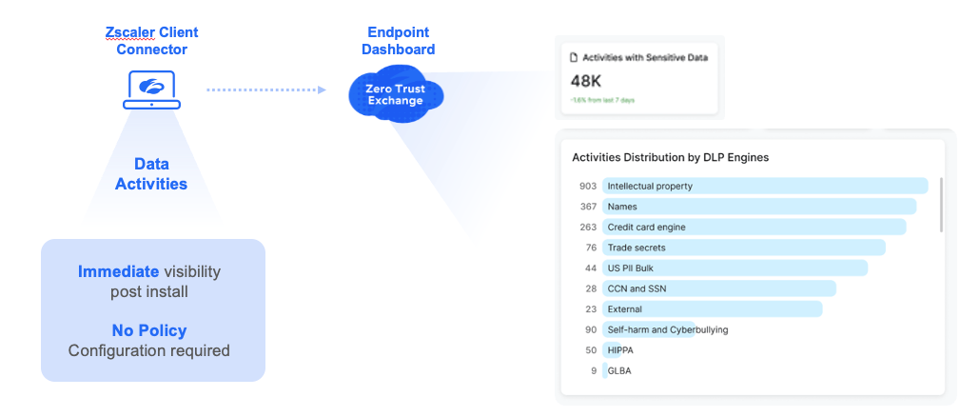Select the External engine bar

pyautogui.click(x=712, y=309)
